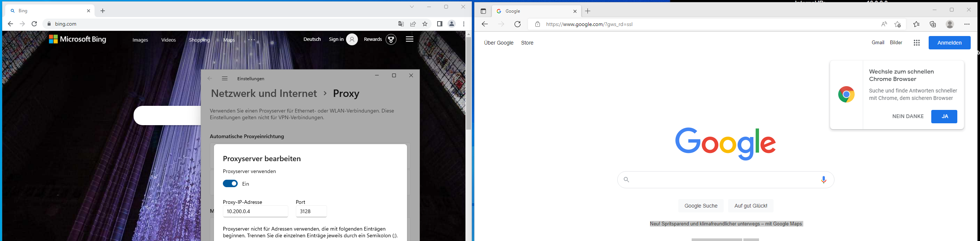The width and height of the screenshot is (980, 241).
Task: Open the Edge Favorites list icon
Action: (x=916, y=24)
